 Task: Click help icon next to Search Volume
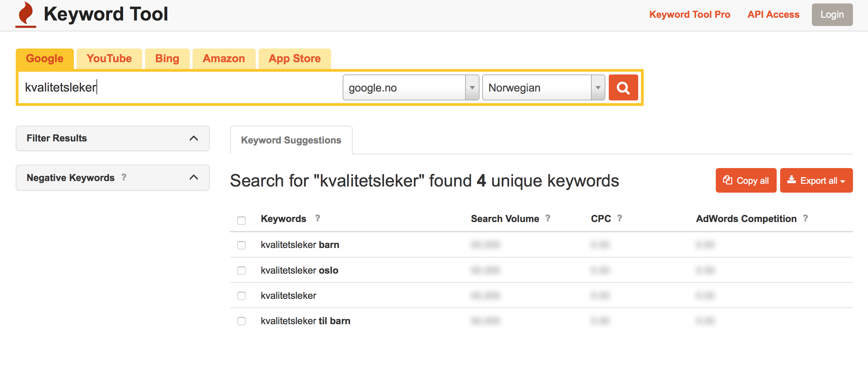(x=548, y=218)
